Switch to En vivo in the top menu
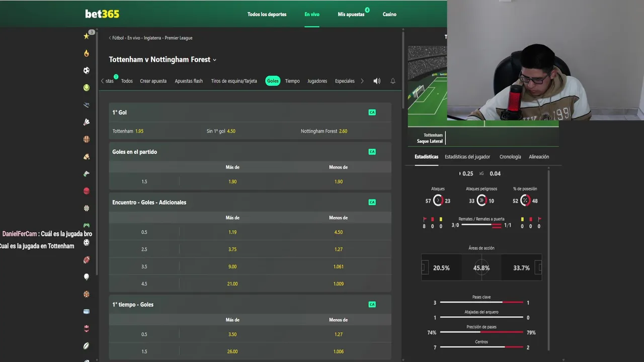The height and width of the screenshot is (362, 644). pos(312,14)
